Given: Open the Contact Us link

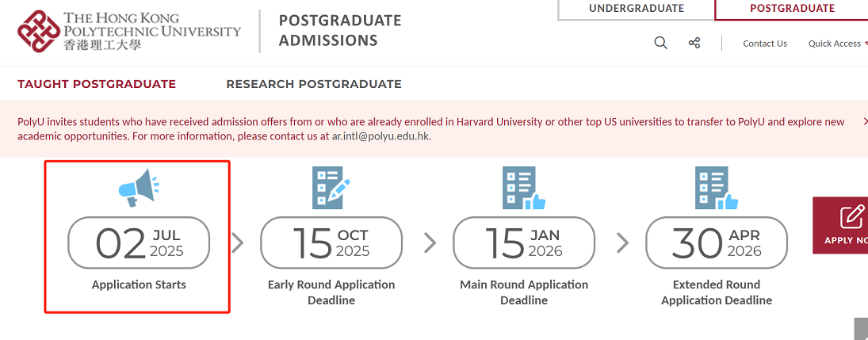Looking at the screenshot, I should [x=764, y=43].
